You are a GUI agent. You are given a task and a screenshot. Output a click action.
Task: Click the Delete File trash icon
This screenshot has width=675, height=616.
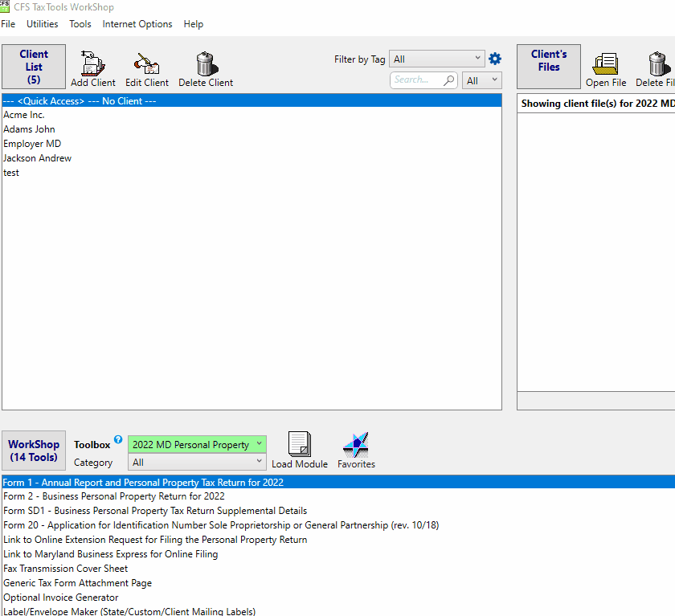tap(659, 63)
